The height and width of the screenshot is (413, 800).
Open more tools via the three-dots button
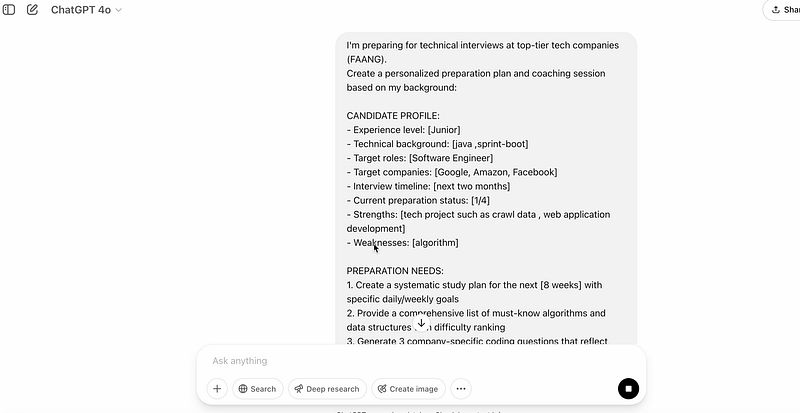460,389
